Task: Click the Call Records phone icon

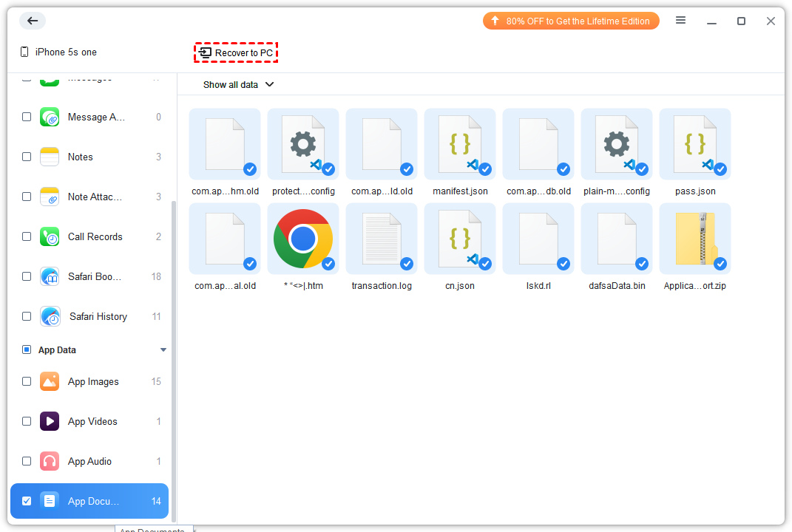Action: (x=50, y=236)
